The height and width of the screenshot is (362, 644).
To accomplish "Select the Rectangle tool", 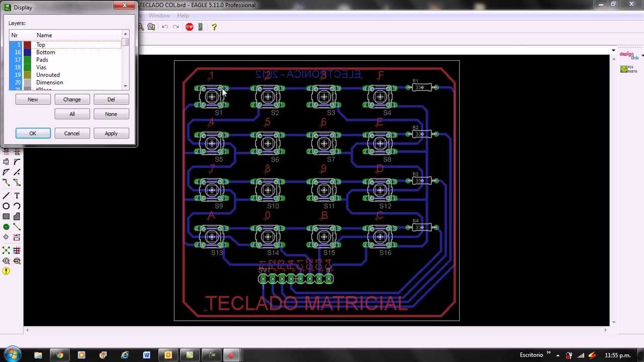I will (x=6, y=217).
